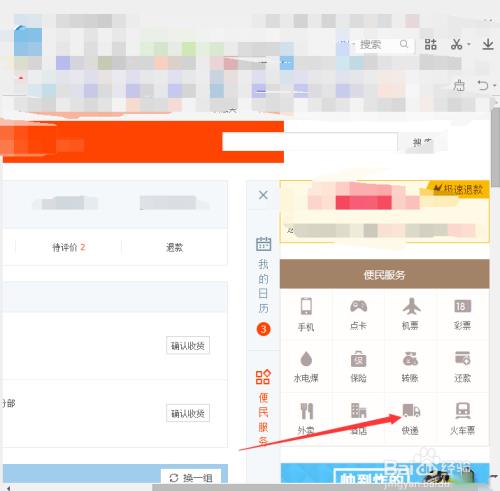Open the 水电煤 utilities service
The width and height of the screenshot is (500, 491).
(306, 367)
